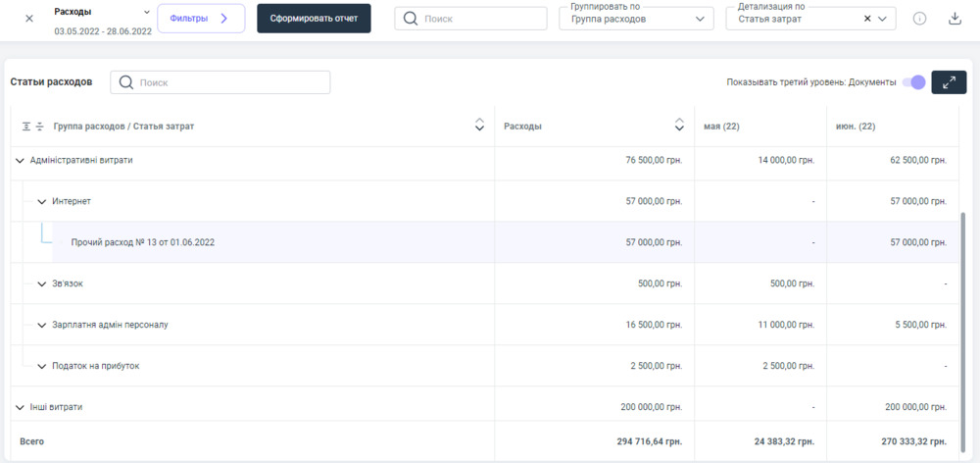
Task: Clear the Детализация по selection
Action: coord(867,19)
